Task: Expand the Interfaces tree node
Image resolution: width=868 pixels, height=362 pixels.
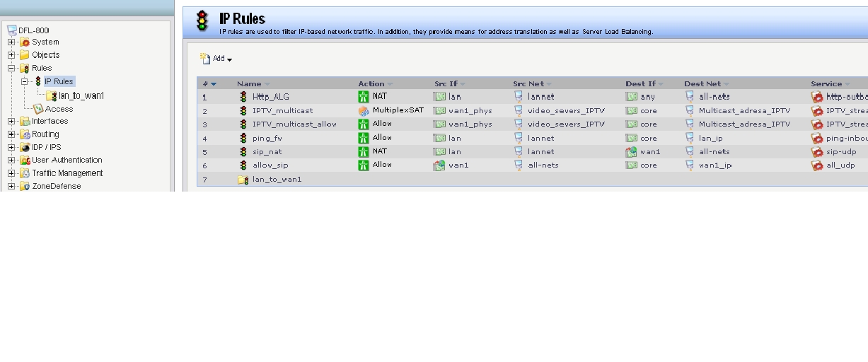Action: tap(11, 121)
